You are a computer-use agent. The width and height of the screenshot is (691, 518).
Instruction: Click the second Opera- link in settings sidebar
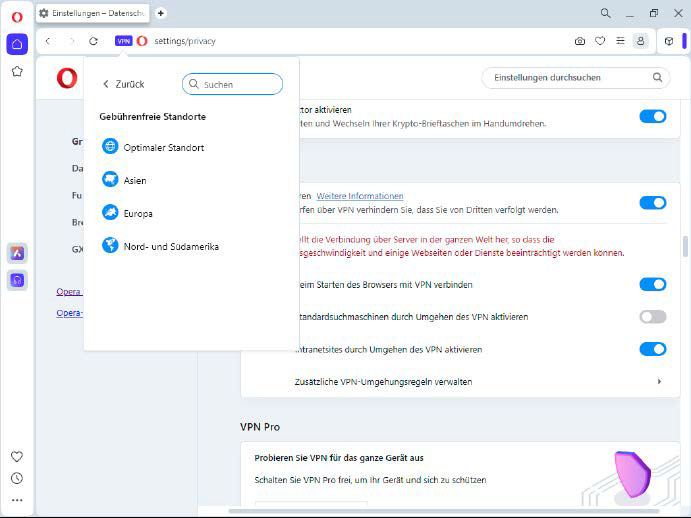pos(69,313)
